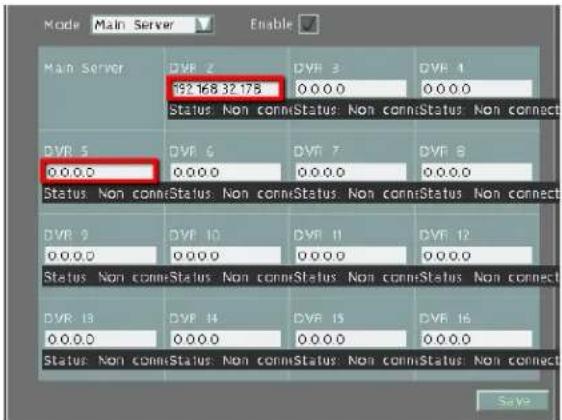Click the DVR 16 label

pos(445,318)
